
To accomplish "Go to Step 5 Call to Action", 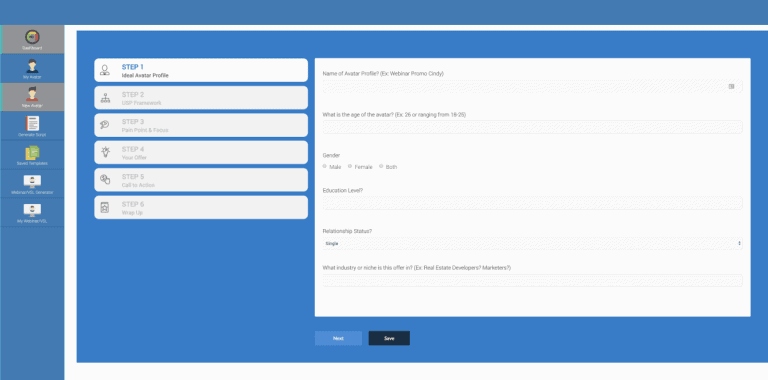I will pos(201,180).
